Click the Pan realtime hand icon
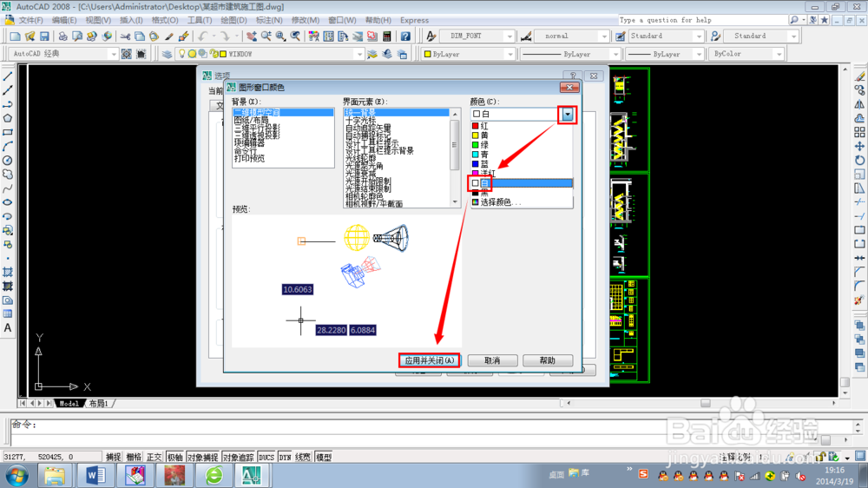The image size is (868, 488). click(x=252, y=36)
